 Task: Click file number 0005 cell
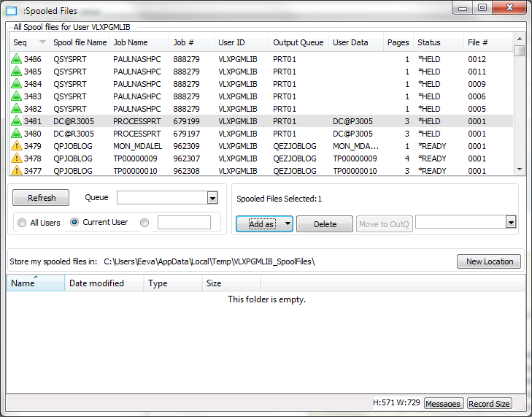pyautogui.click(x=477, y=109)
